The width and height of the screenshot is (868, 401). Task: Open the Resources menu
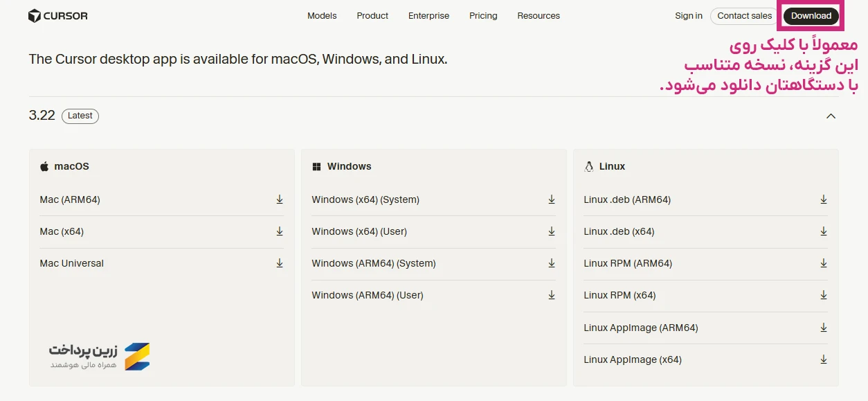[x=539, y=16]
